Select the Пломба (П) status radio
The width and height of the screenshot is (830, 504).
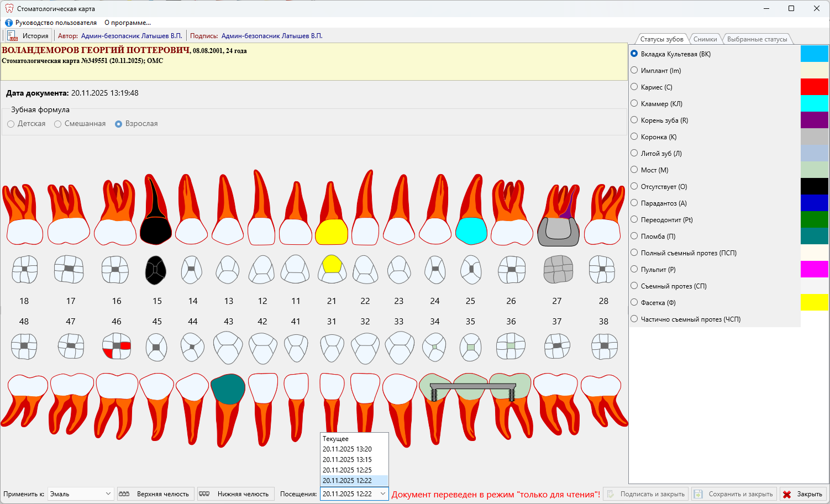click(634, 236)
